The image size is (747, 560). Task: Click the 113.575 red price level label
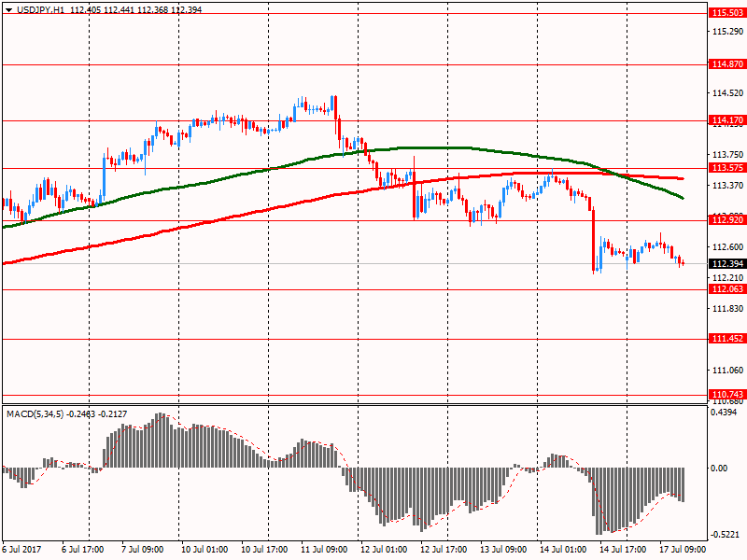(727, 168)
